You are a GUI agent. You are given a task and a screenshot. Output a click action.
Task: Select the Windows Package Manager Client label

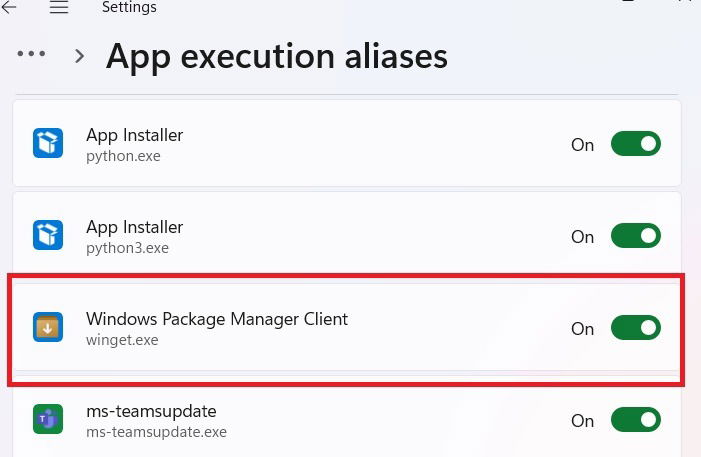216,319
